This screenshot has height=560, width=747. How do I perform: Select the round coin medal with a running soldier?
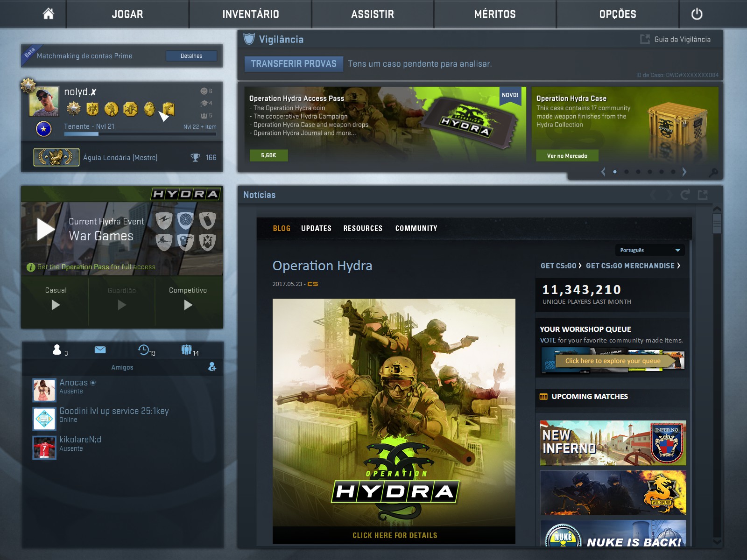111,109
